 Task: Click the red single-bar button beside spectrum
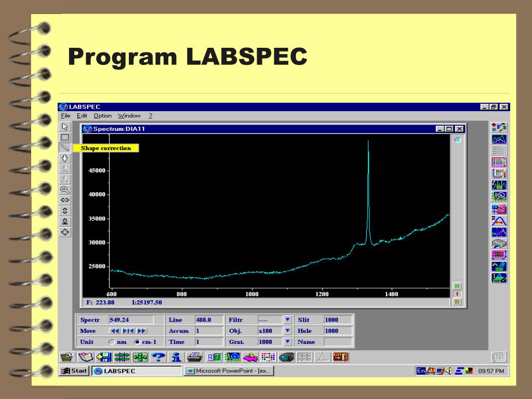click(x=457, y=294)
